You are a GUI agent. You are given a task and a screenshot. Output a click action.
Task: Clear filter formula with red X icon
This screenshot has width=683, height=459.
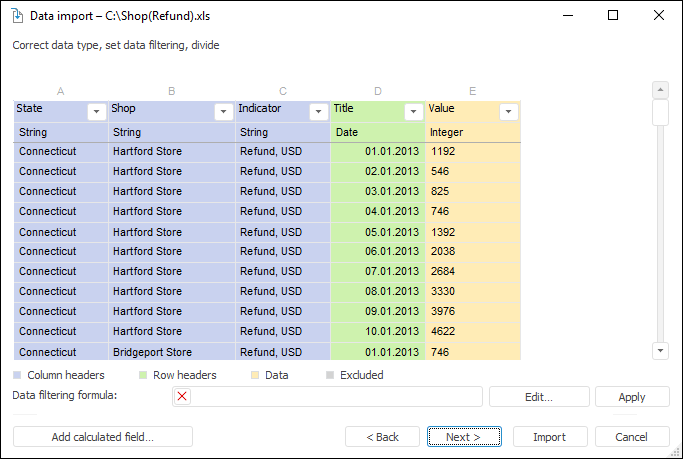point(182,397)
